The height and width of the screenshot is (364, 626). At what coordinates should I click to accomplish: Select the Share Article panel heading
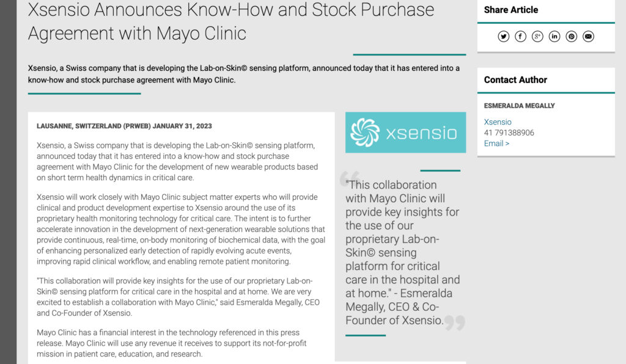click(510, 10)
